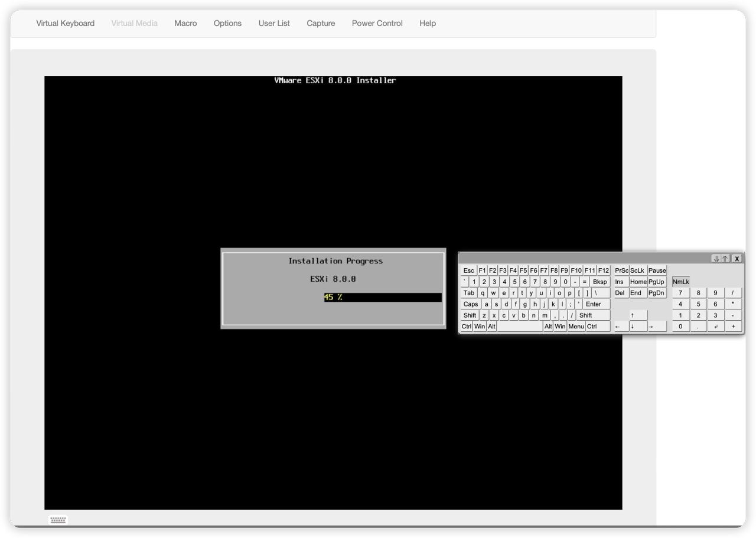Click the End key

point(638,293)
